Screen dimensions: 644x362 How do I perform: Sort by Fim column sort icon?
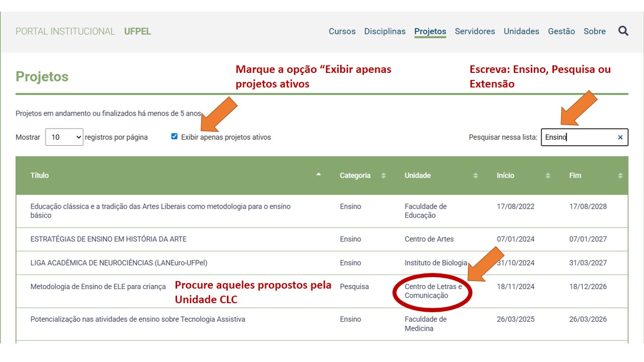(x=620, y=175)
